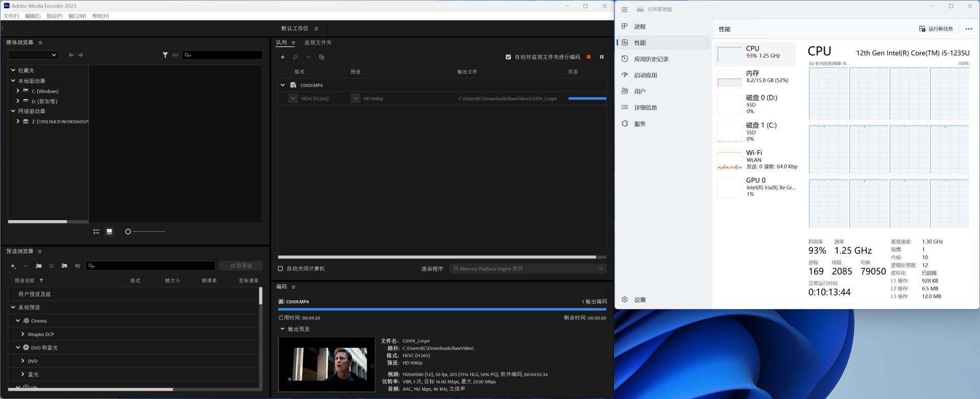Open Task Manager more options ellipsis
Image resolution: width=980 pixels, height=399 pixels.
968,29
